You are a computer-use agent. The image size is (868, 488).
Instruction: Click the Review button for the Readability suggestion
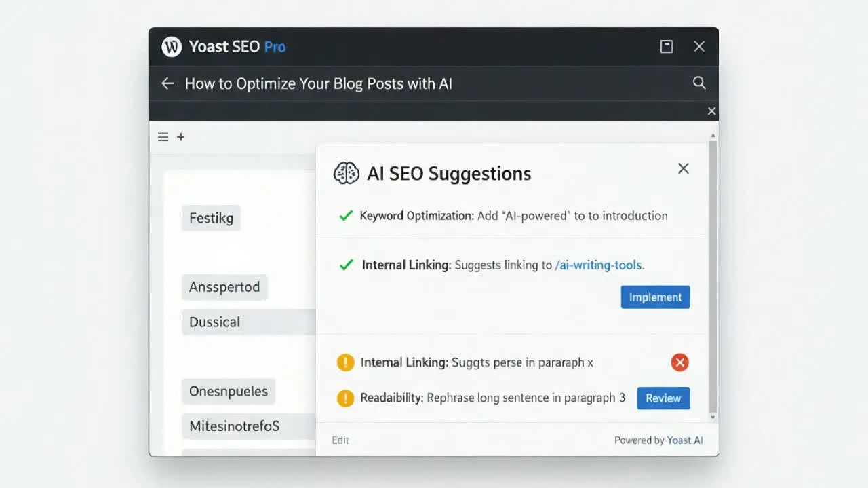663,398
